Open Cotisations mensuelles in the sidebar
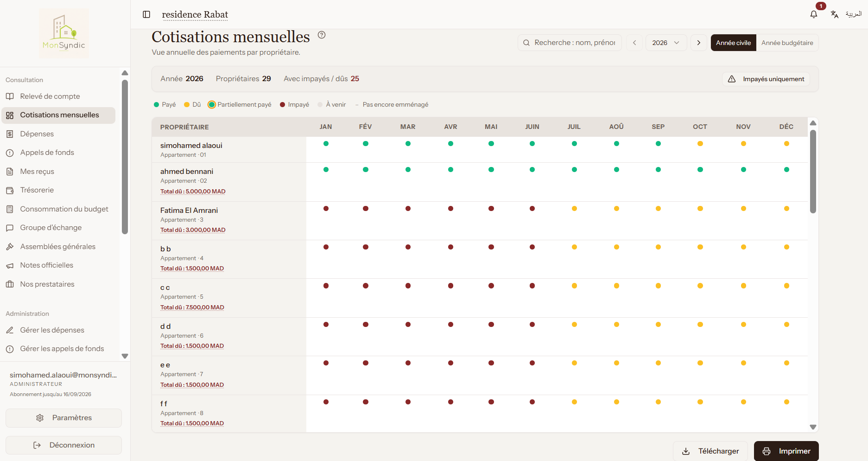Image resolution: width=868 pixels, height=461 pixels. [x=58, y=115]
